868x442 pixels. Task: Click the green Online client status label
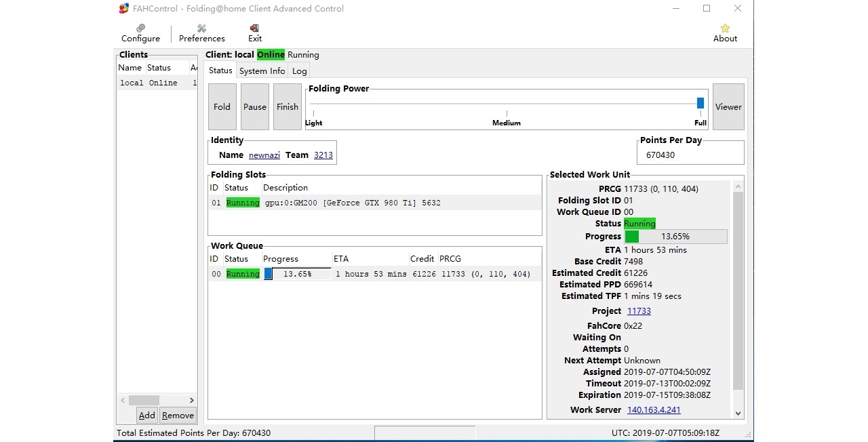(x=271, y=55)
